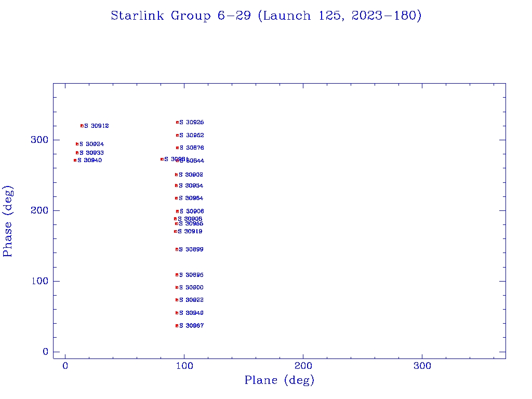The image size is (532, 399).
Task: Click the "300" tick label on Phase axis
Action: pos(39,140)
